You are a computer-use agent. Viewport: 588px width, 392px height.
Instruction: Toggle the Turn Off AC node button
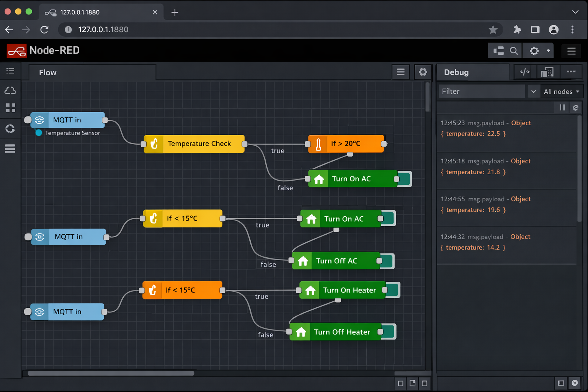tap(387, 261)
